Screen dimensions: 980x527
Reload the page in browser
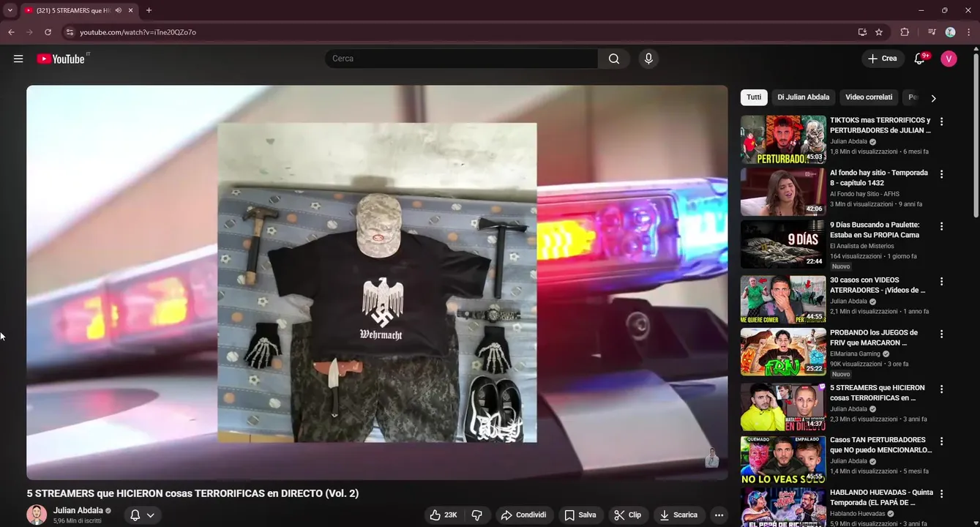coord(48,32)
